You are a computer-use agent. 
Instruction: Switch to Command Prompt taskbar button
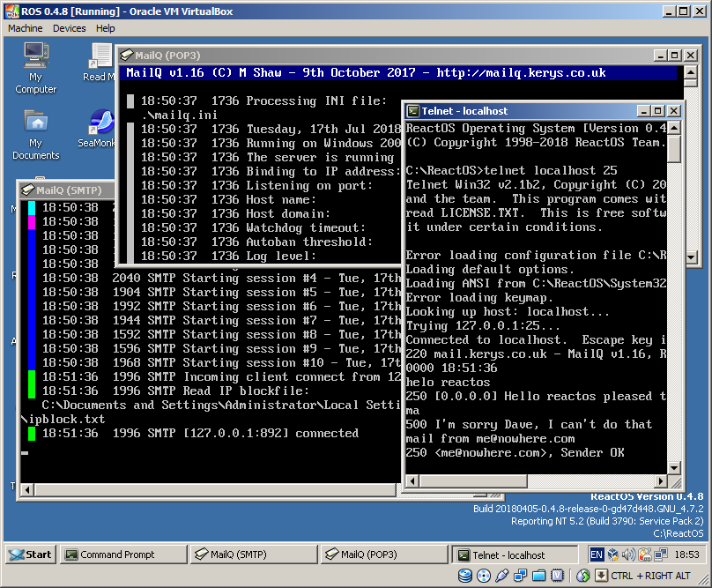tap(123, 555)
